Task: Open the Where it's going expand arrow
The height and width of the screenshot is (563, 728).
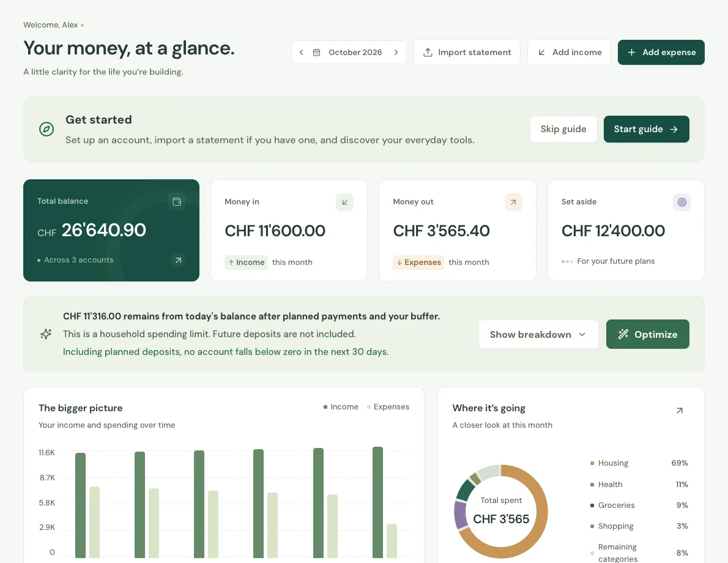Action: [680, 411]
